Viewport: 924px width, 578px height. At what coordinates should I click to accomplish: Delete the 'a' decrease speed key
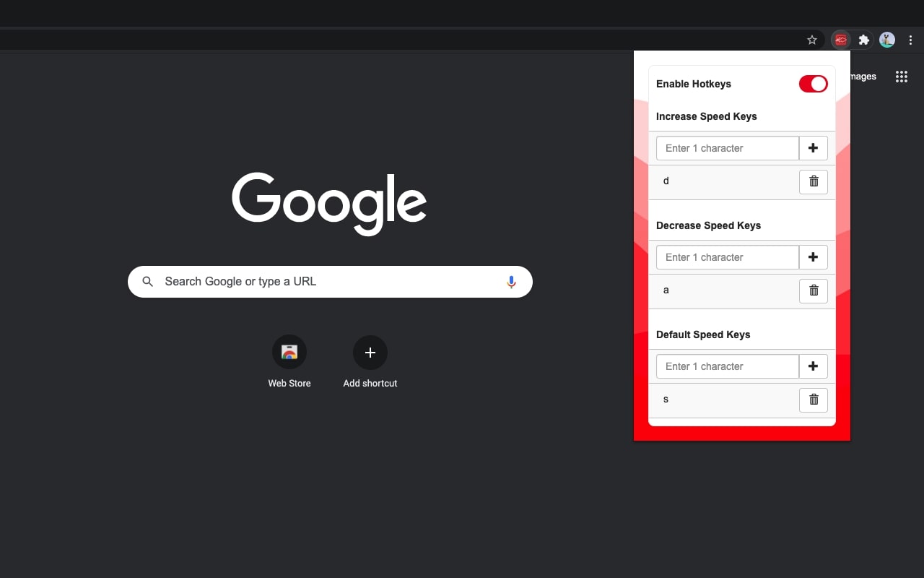point(814,290)
